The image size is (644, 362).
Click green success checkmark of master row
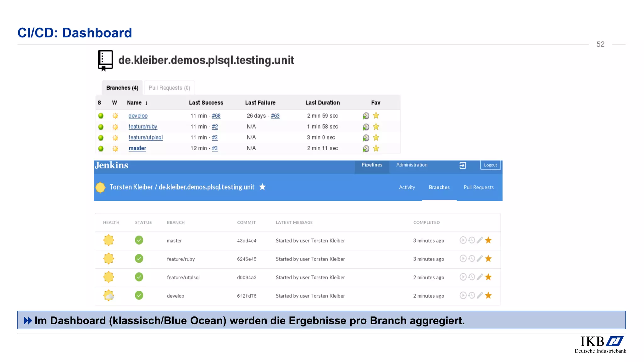coord(139,240)
